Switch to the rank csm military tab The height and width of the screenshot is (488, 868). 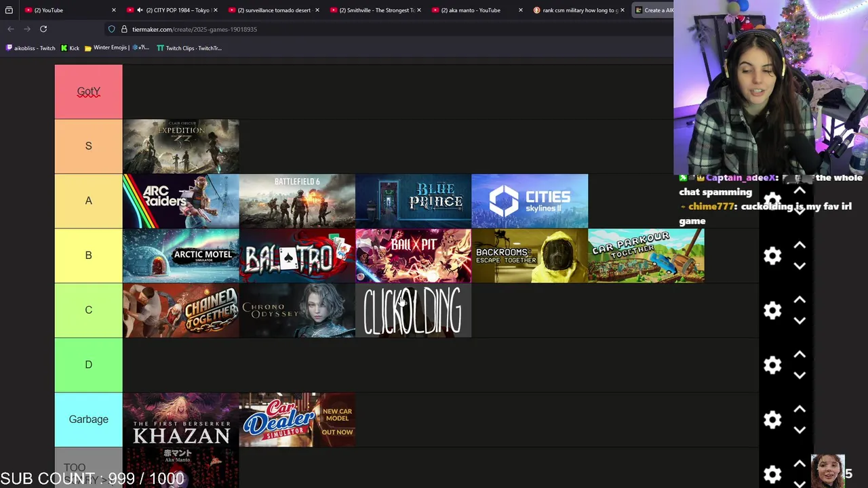coord(578,10)
